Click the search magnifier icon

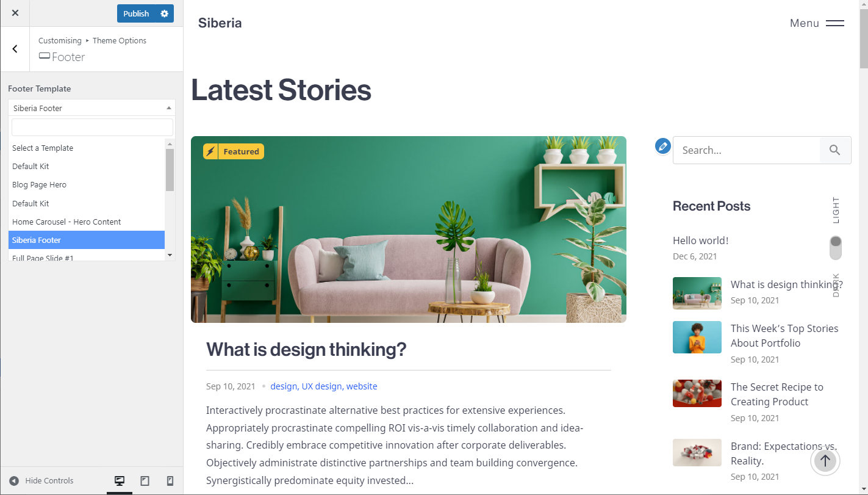click(835, 150)
